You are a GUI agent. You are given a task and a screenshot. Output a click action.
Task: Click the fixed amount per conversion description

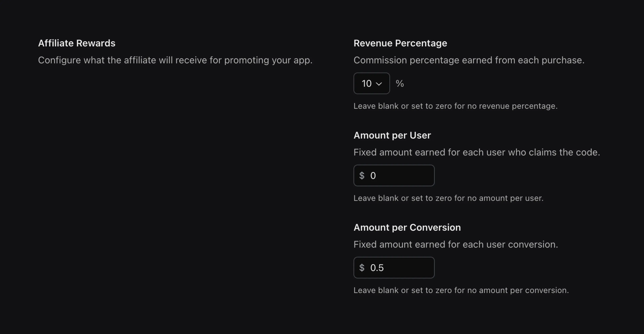coord(456,244)
